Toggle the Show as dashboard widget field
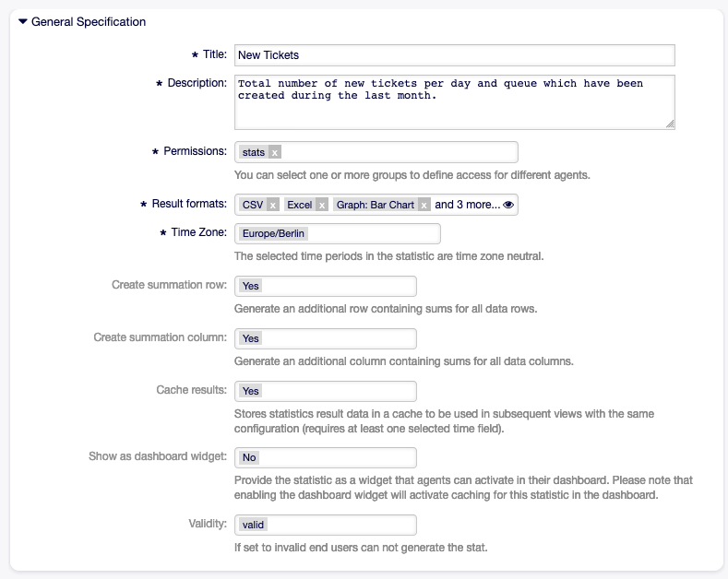Image resolution: width=728 pixels, height=579 pixels. point(325,457)
